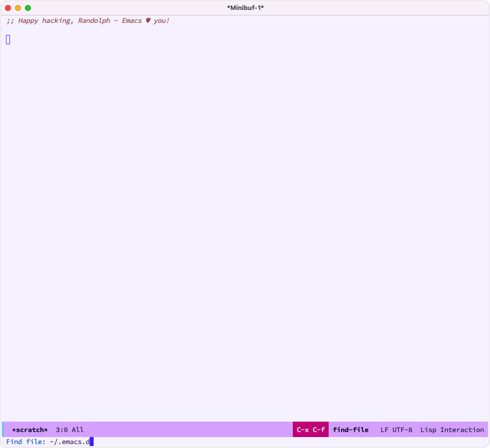Viewport: 490px width, 448px height.
Task: Click the Happy hacking comment line
Action: (88, 20)
